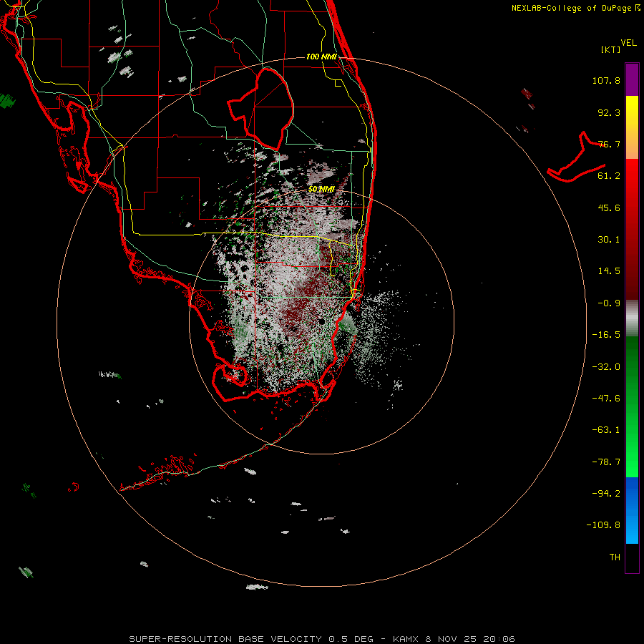Click the 107.8 scale value
The image size is (644, 644).
[x=606, y=80]
